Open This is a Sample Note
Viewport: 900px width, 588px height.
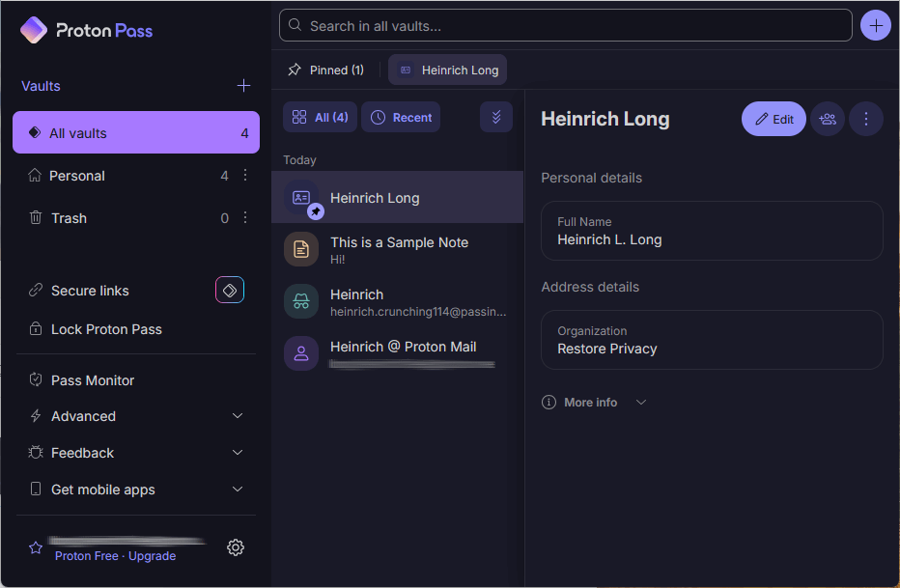click(397, 249)
